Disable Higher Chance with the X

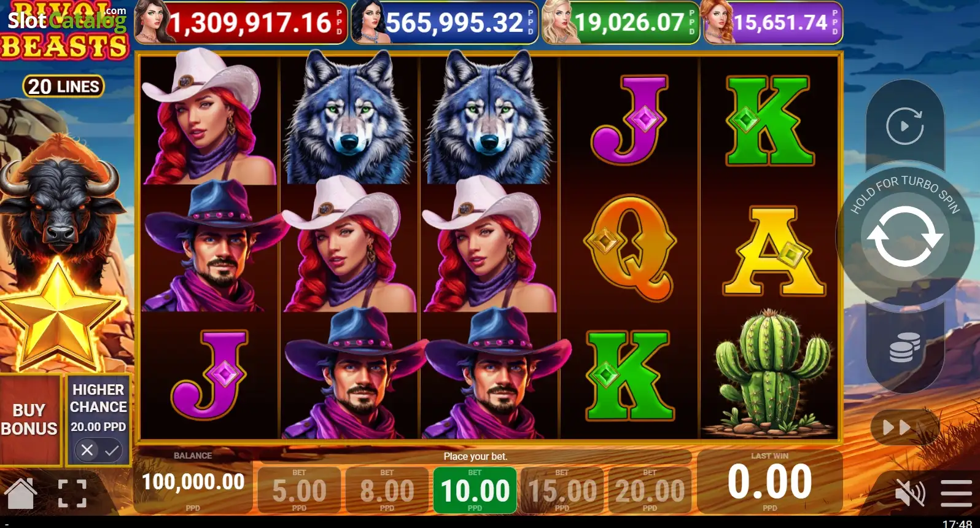pos(87,451)
